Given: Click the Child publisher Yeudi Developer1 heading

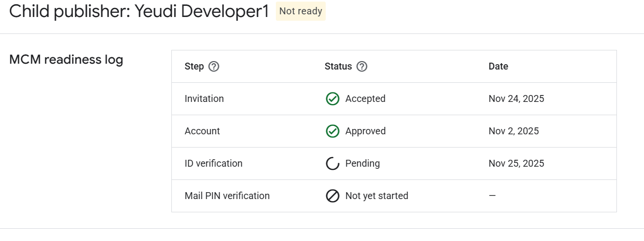Looking at the screenshot, I should coord(140,12).
